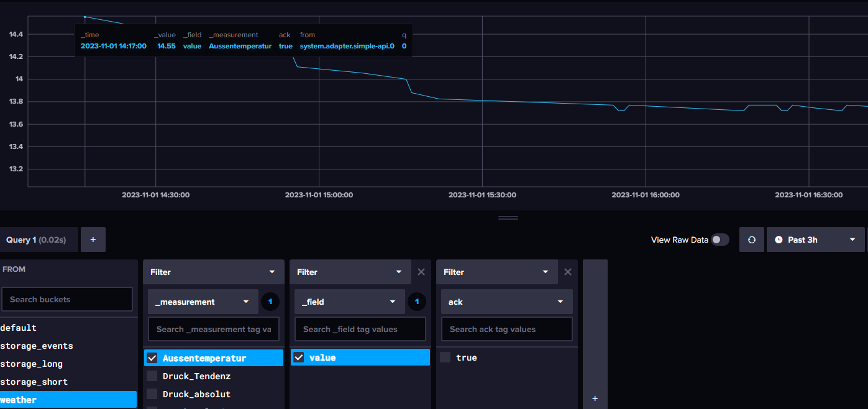This screenshot has height=409, width=868.
Task: Click the 2023-11-01 14:30:00 axis label
Action: (x=156, y=195)
